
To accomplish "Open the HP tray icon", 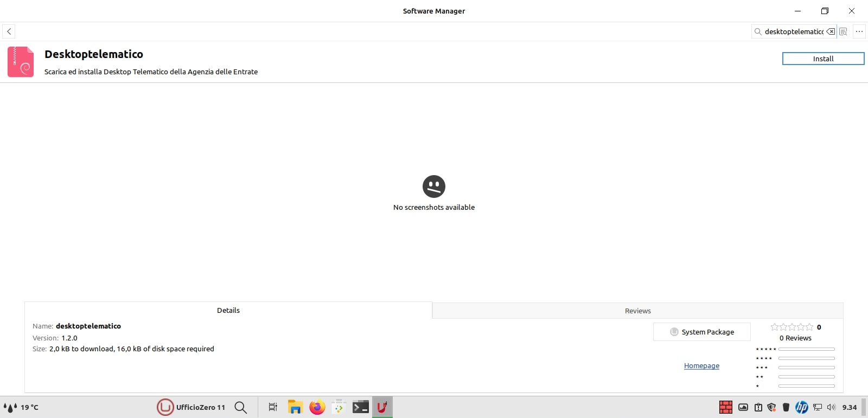I will click(802, 407).
